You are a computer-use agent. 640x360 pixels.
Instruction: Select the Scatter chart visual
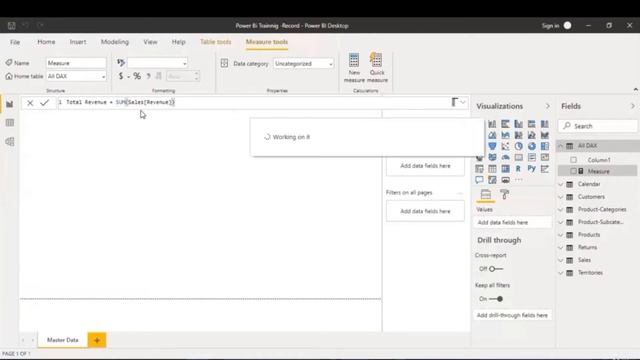[505, 146]
